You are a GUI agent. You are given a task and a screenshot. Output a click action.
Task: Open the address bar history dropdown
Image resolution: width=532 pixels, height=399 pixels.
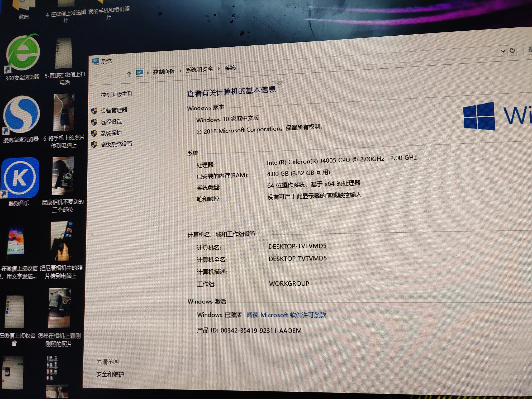click(x=503, y=51)
